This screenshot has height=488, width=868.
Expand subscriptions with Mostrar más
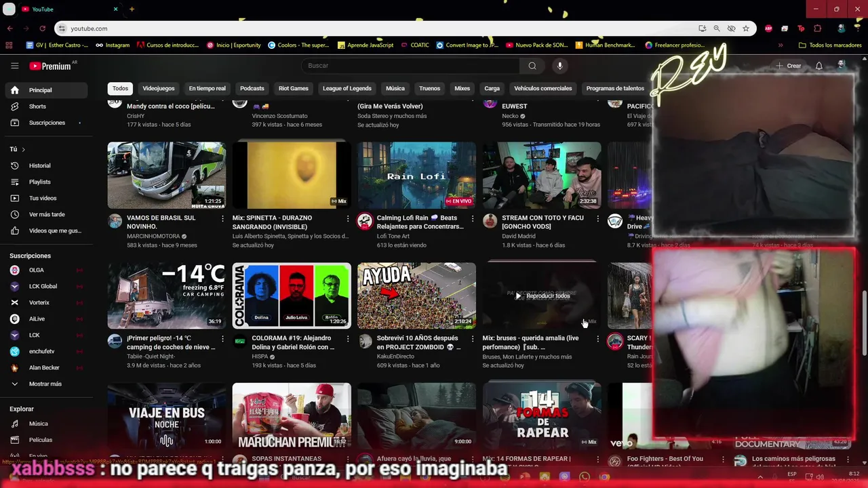46,384
